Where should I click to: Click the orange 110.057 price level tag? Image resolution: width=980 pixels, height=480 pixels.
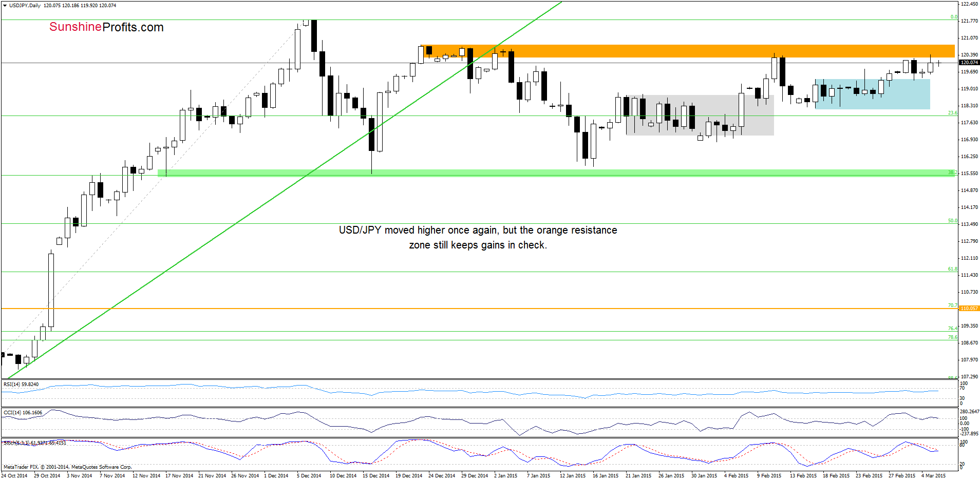[x=969, y=309]
